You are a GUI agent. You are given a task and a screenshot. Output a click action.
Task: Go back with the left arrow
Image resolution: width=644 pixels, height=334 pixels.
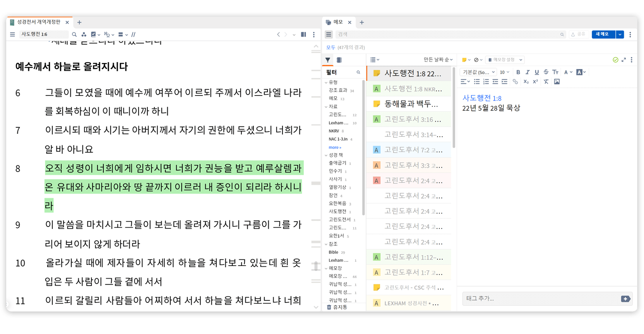point(278,34)
